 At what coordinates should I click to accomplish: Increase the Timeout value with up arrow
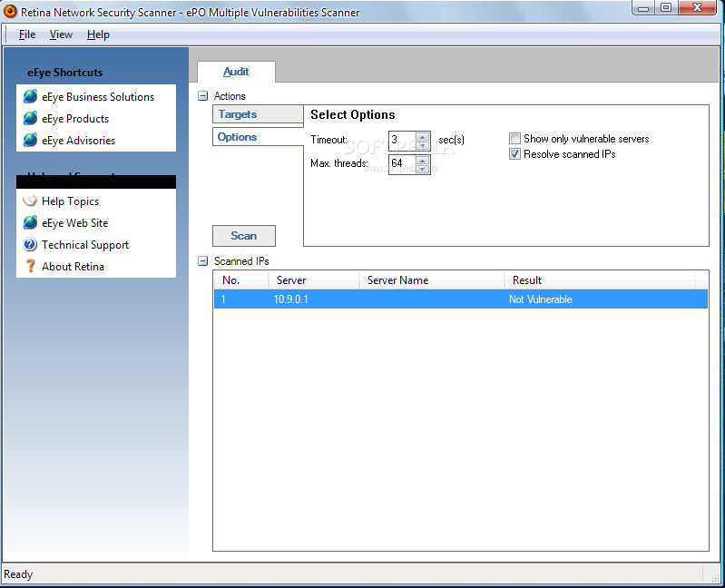(422, 136)
